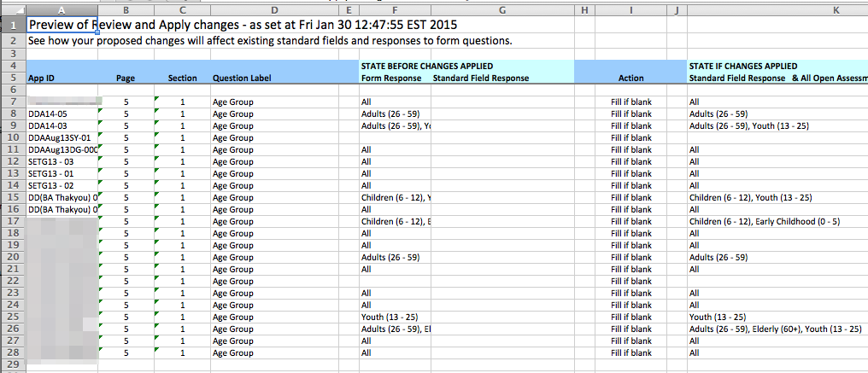The image size is (868, 373).
Task: Click the select-all corner of the sheet
Action: [x=13, y=9]
